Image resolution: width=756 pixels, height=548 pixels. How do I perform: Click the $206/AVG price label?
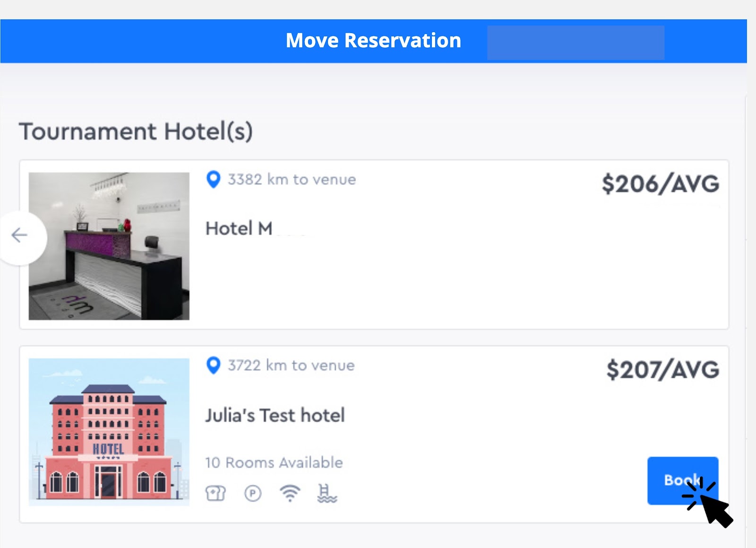(x=660, y=184)
